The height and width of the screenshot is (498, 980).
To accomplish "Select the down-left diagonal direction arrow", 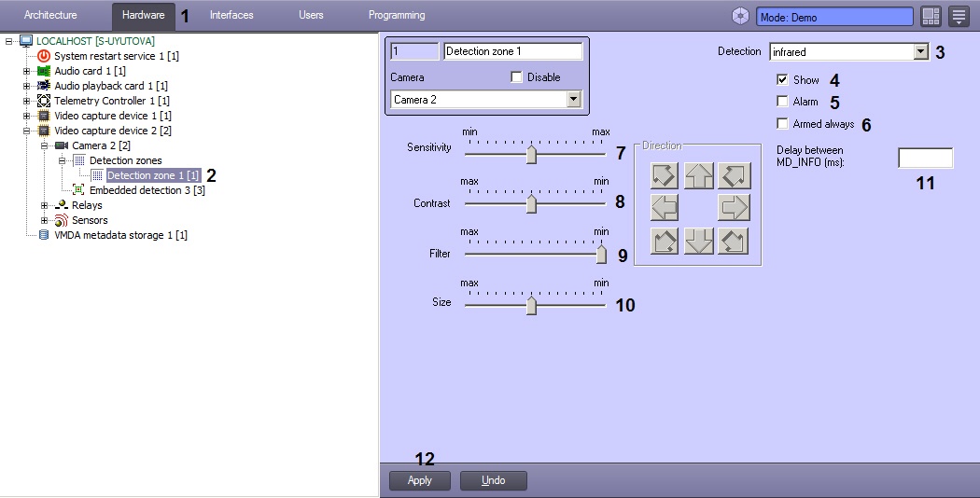I will tap(665, 241).
